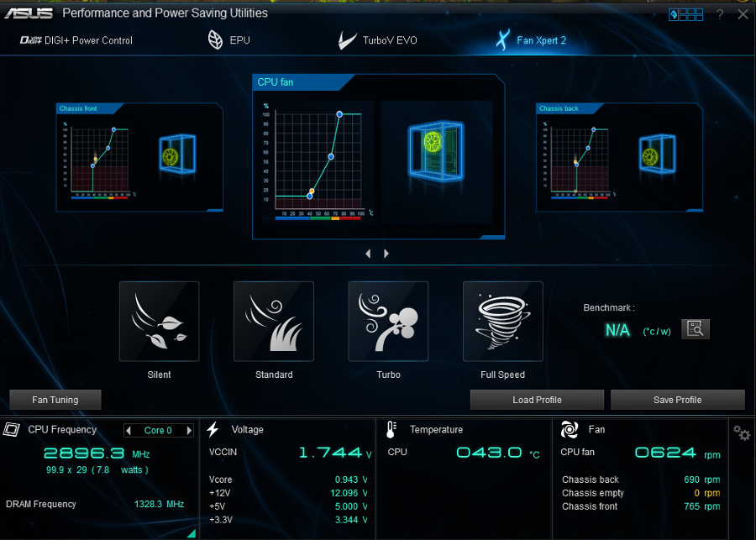Image resolution: width=756 pixels, height=540 pixels.
Task: Click the Core 0 selector label
Action: point(158,430)
